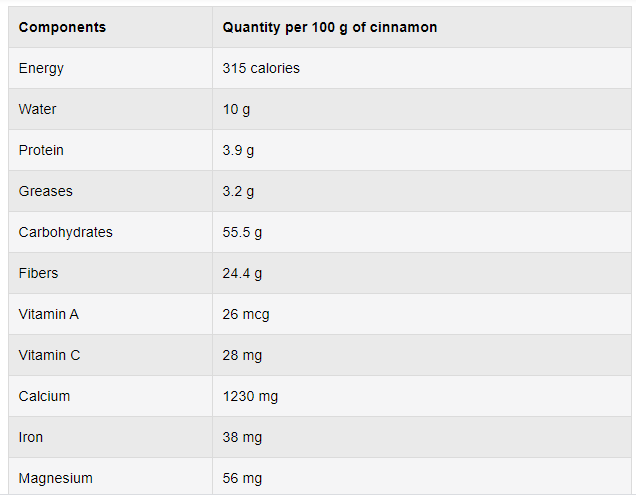Image resolution: width=636 pixels, height=499 pixels.
Task: Click the 1230 mg calcium value
Action: pos(250,396)
